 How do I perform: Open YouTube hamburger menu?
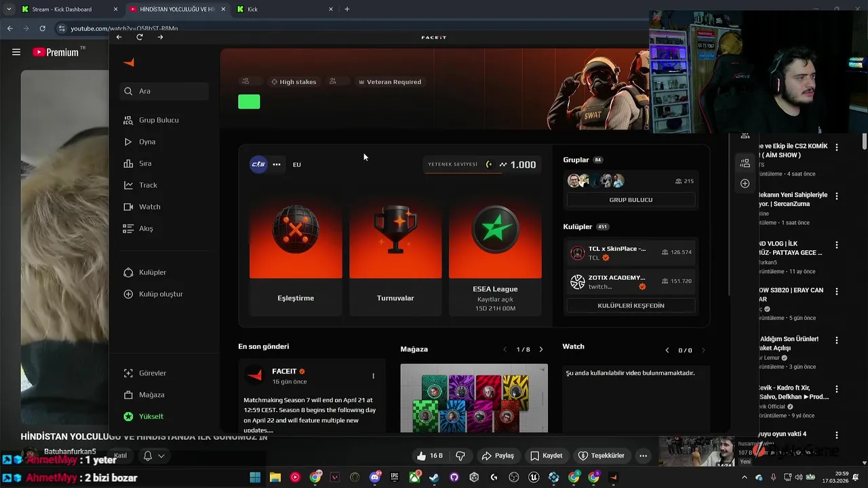16,52
